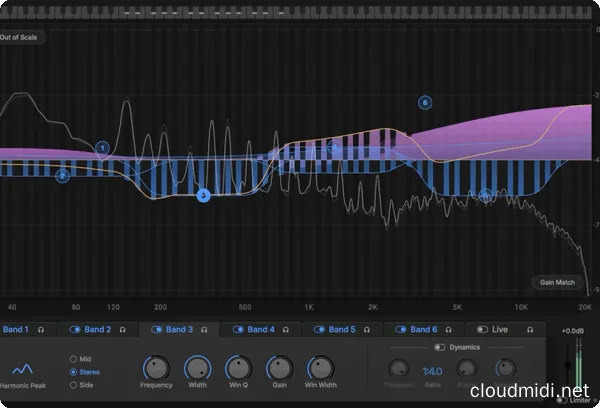Select band node 4 on the EQ graph
This screenshot has height=408, width=600.
[334, 147]
